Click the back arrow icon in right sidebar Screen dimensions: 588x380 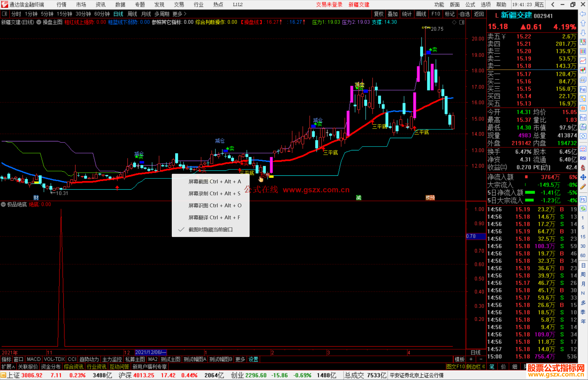click(583, 14)
